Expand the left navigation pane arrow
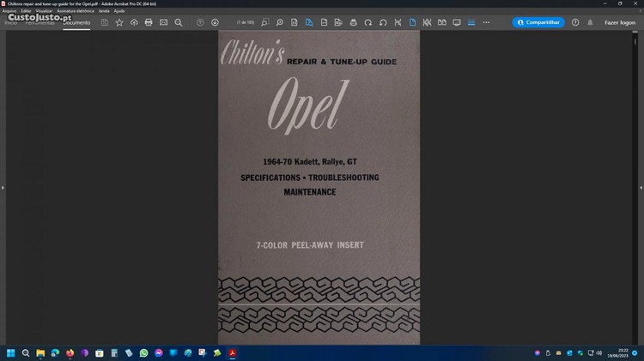Screen dimensions: 644x361 pos(3,187)
